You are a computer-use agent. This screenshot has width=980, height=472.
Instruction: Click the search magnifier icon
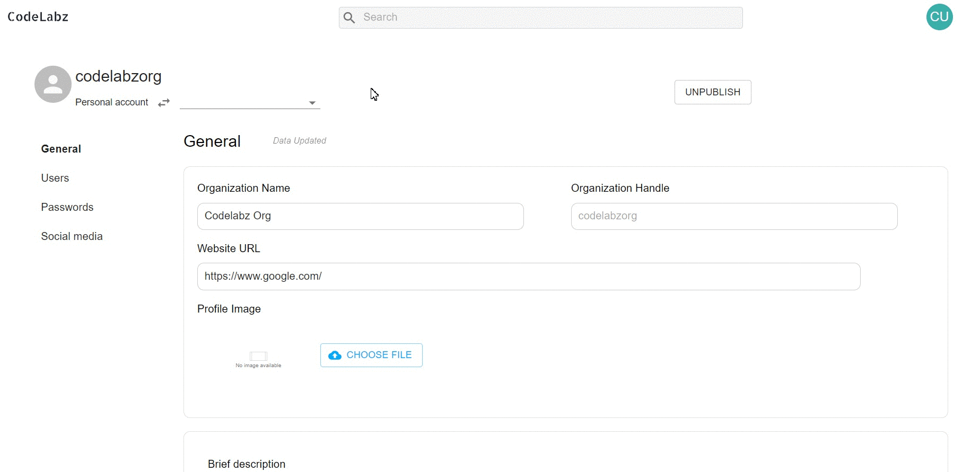pyautogui.click(x=349, y=17)
